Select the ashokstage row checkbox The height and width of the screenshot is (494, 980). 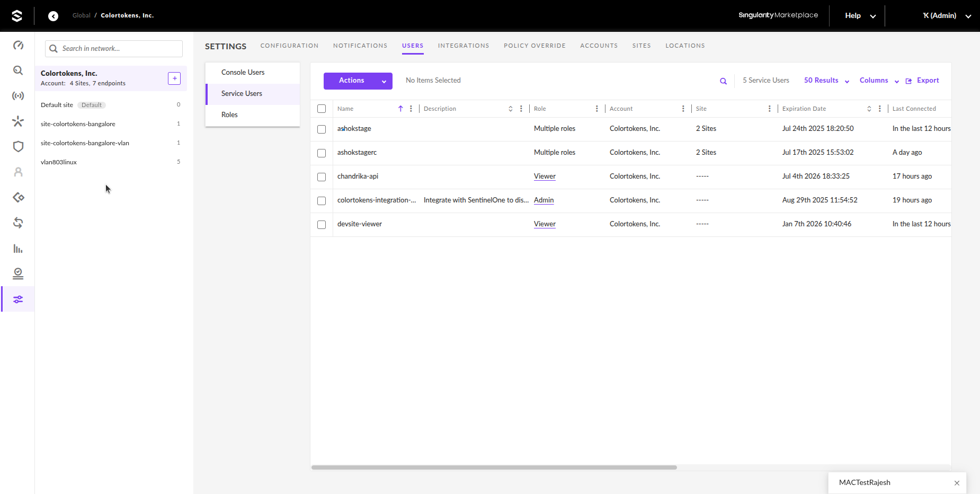pyautogui.click(x=322, y=129)
